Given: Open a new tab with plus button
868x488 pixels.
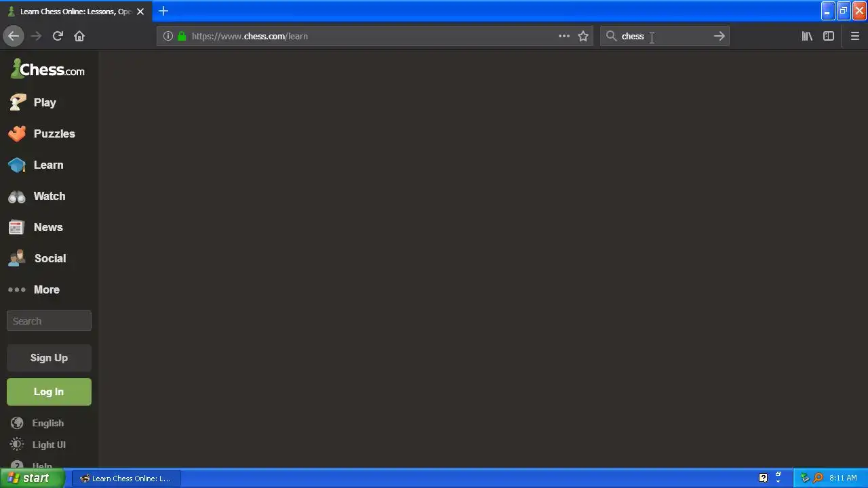Looking at the screenshot, I should click(x=163, y=11).
